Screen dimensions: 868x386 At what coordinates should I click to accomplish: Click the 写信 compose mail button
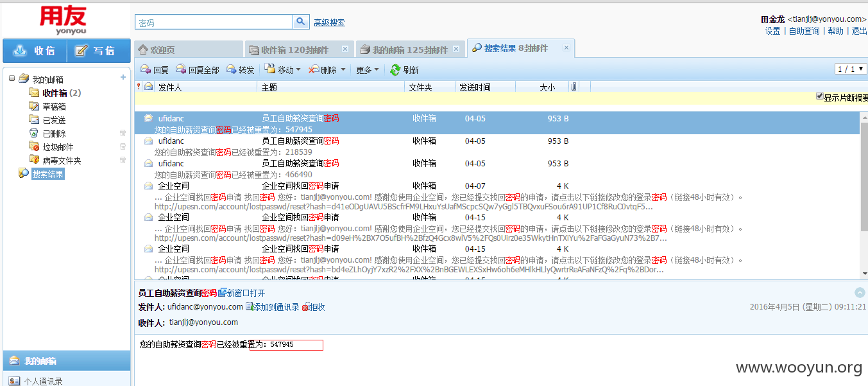point(98,51)
